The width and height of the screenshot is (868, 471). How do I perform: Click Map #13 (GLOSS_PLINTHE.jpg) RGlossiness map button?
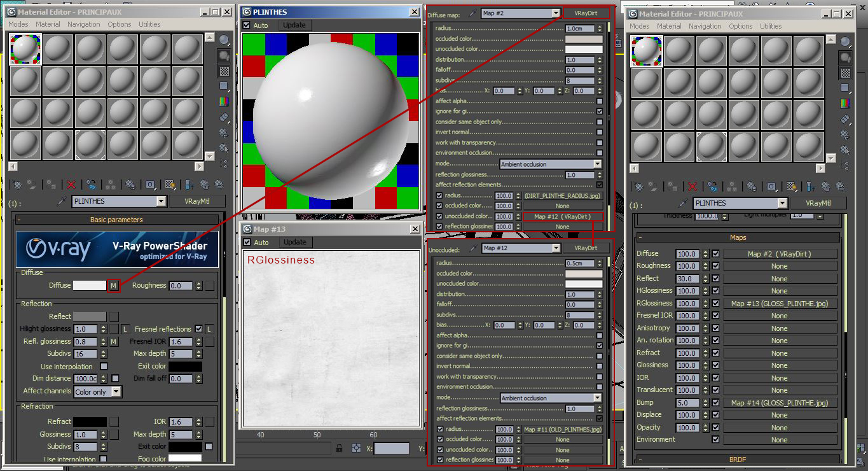780,303
